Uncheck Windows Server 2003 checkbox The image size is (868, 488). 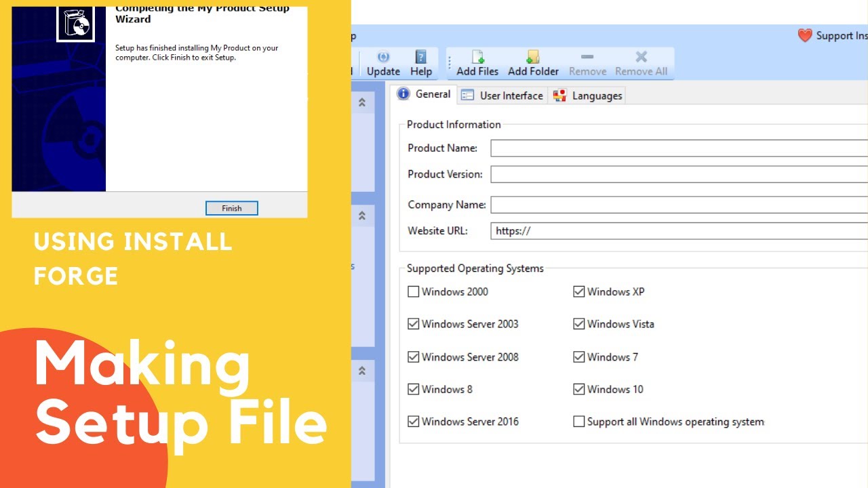pyautogui.click(x=414, y=325)
